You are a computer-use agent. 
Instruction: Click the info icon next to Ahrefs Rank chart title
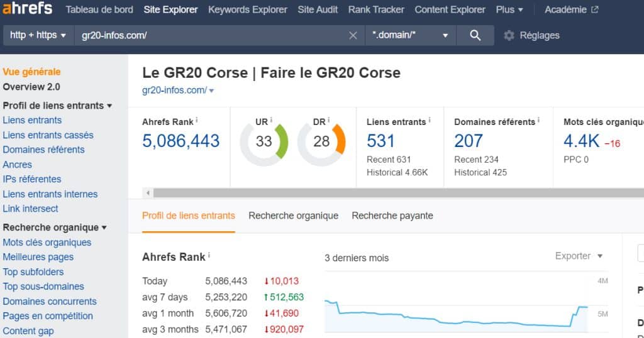(209, 255)
